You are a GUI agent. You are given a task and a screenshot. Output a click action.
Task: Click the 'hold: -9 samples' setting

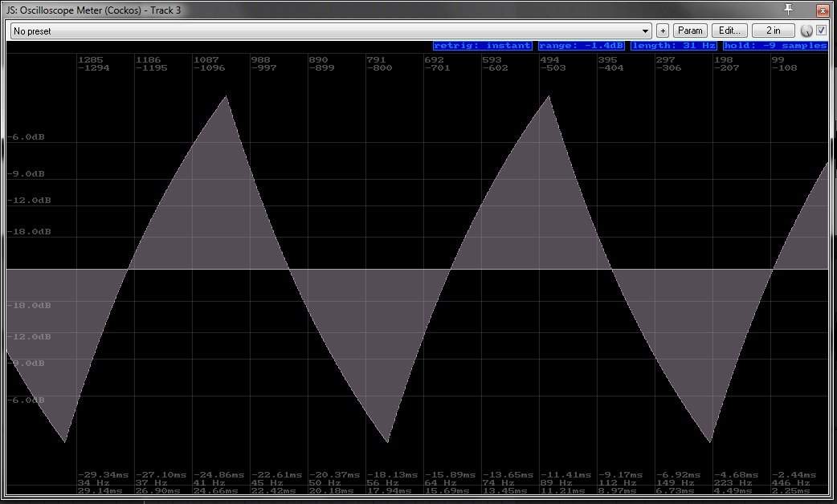(x=775, y=46)
